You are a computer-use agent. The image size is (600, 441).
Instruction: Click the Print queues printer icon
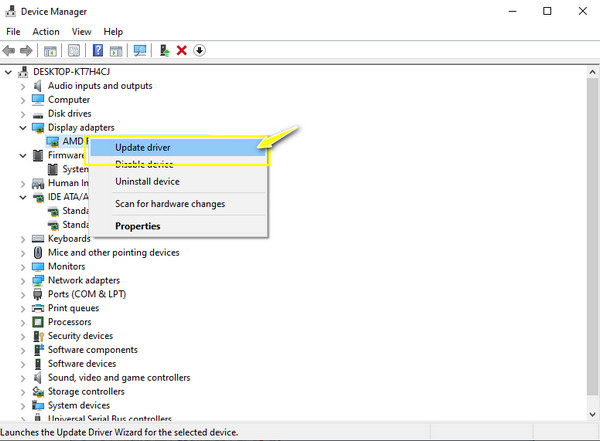(38, 308)
